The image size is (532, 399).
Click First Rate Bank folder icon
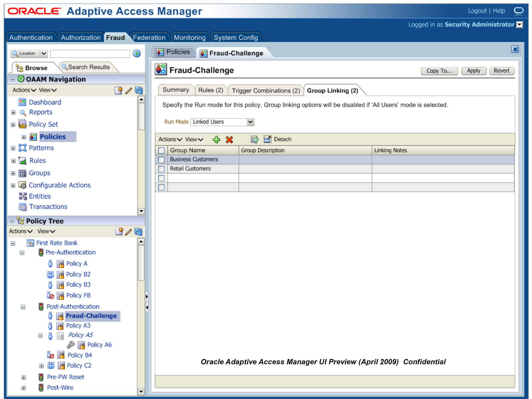[30, 243]
